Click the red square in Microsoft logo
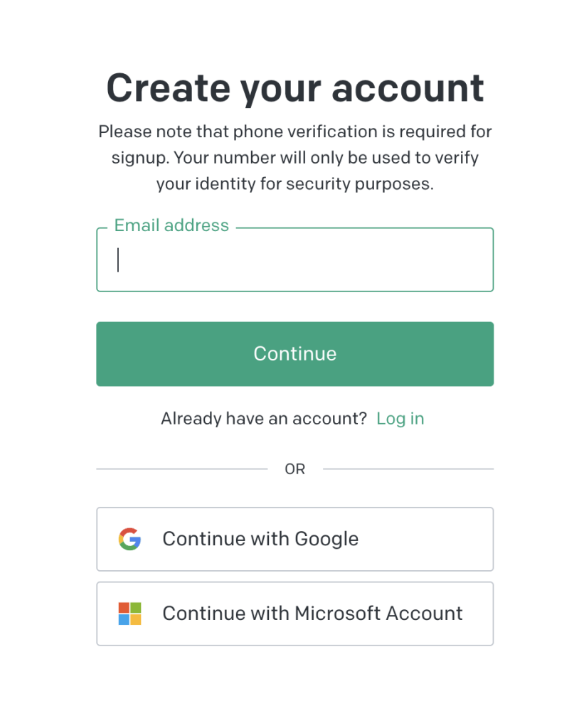The width and height of the screenshot is (579, 728). [124, 608]
